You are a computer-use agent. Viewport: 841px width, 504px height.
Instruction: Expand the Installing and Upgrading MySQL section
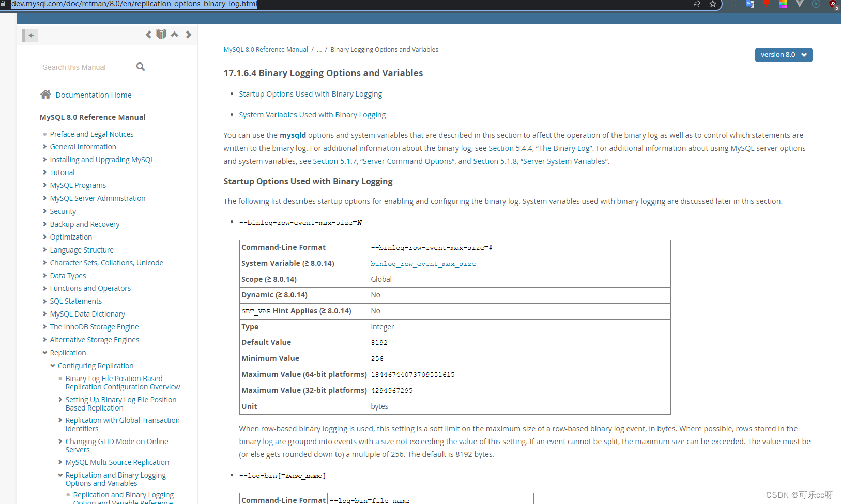pos(45,160)
